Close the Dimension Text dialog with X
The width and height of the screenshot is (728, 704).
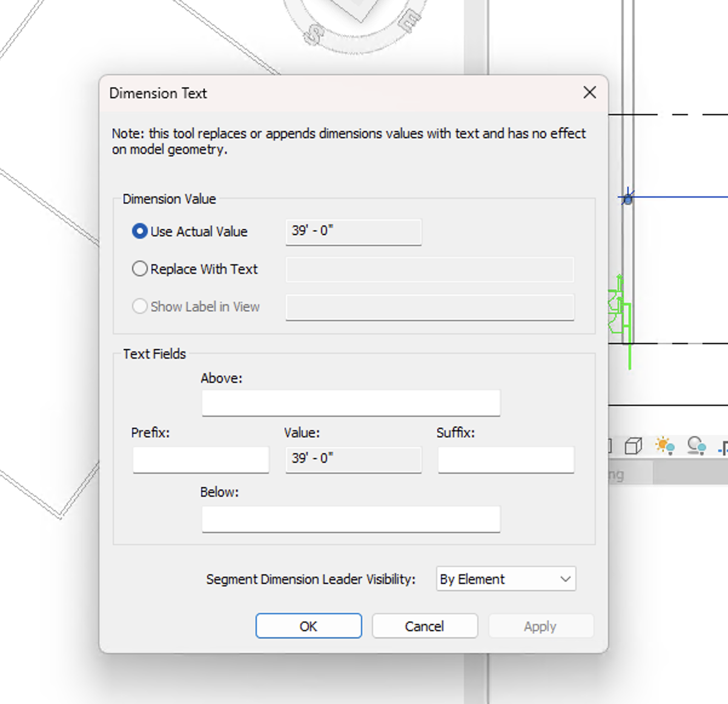589,93
